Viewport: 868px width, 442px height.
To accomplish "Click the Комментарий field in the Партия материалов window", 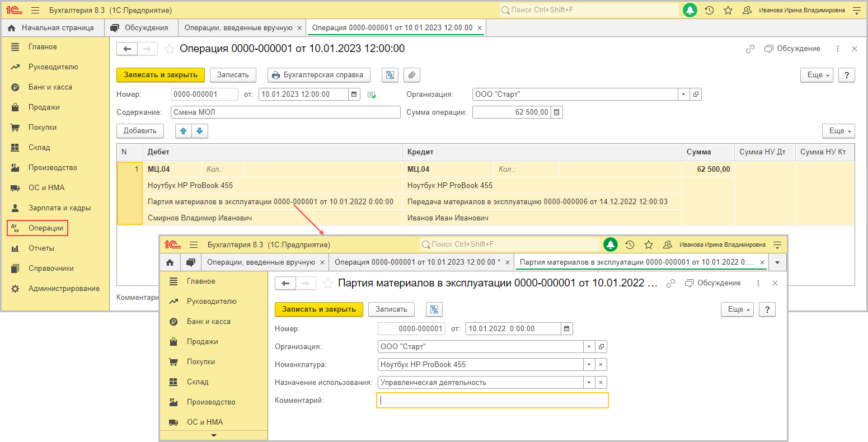I will coord(492,401).
